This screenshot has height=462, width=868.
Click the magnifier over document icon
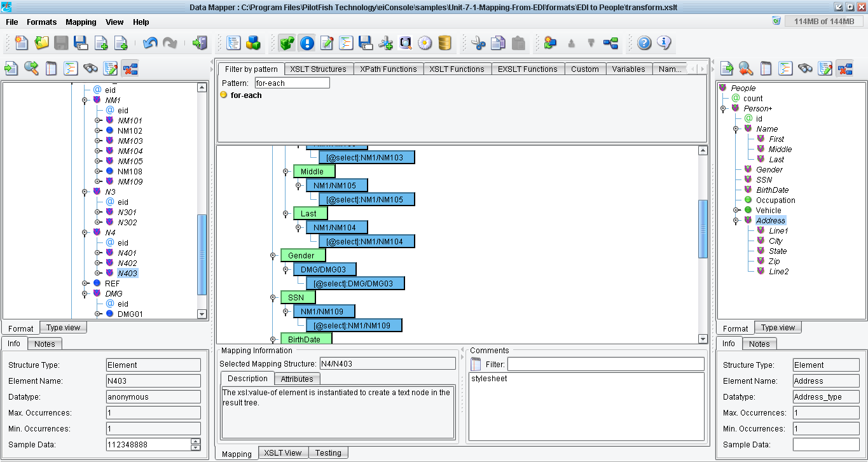tap(405, 43)
